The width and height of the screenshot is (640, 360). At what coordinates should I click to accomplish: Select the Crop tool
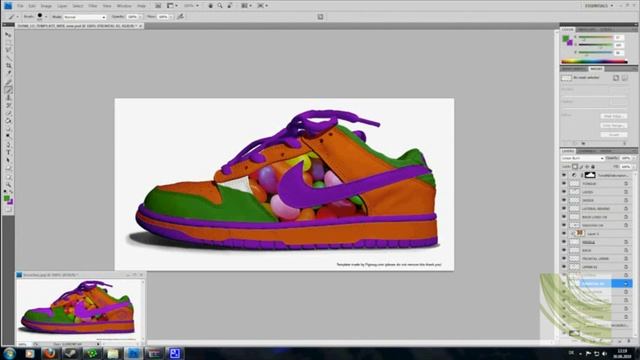tap(8, 65)
